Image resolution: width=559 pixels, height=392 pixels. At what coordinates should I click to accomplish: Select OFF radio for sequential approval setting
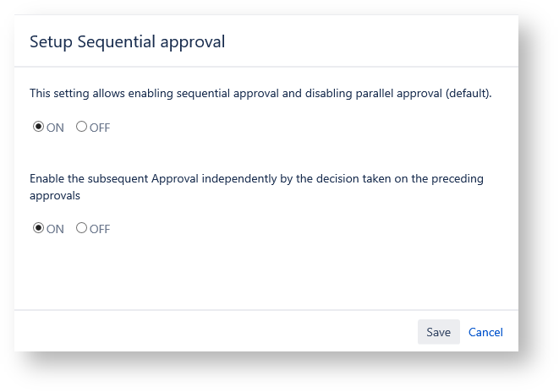click(x=81, y=127)
